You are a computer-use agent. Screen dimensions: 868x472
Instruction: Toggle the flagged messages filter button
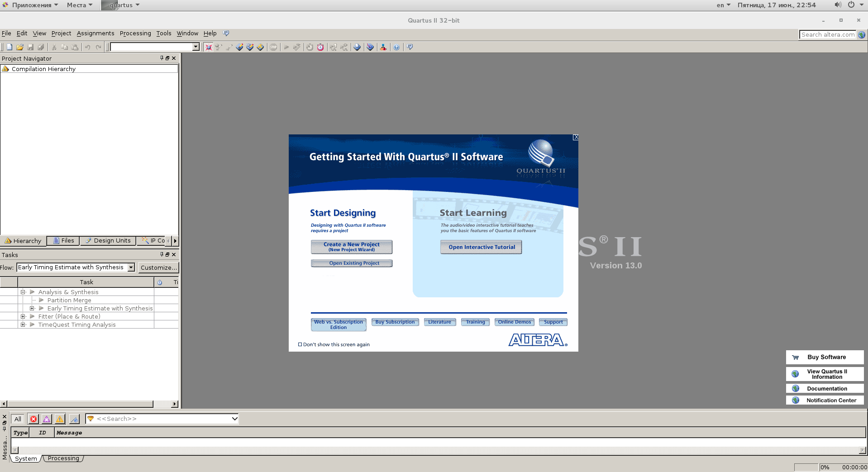click(74, 419)
